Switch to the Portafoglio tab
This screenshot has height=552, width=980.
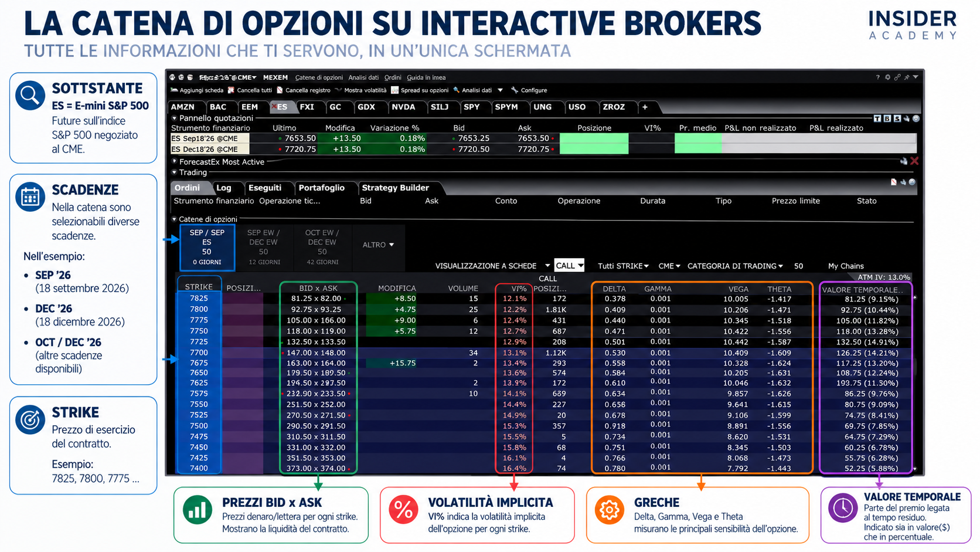pos(321,188)
